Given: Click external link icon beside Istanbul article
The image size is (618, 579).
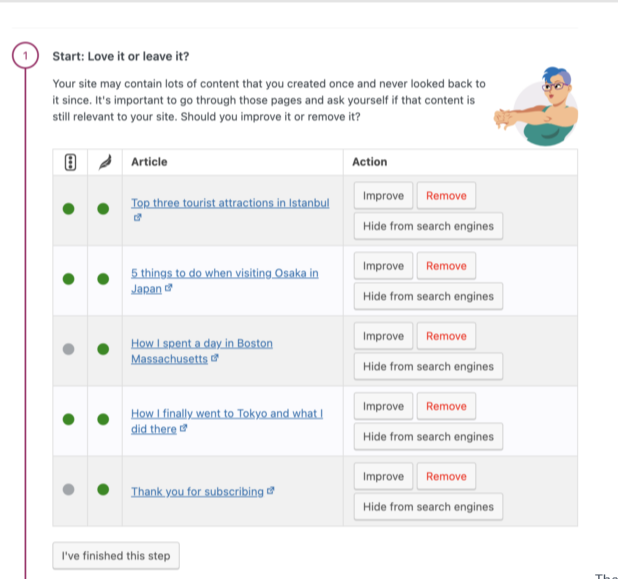Looking at the screenshot, I should [x=137, y=217].
